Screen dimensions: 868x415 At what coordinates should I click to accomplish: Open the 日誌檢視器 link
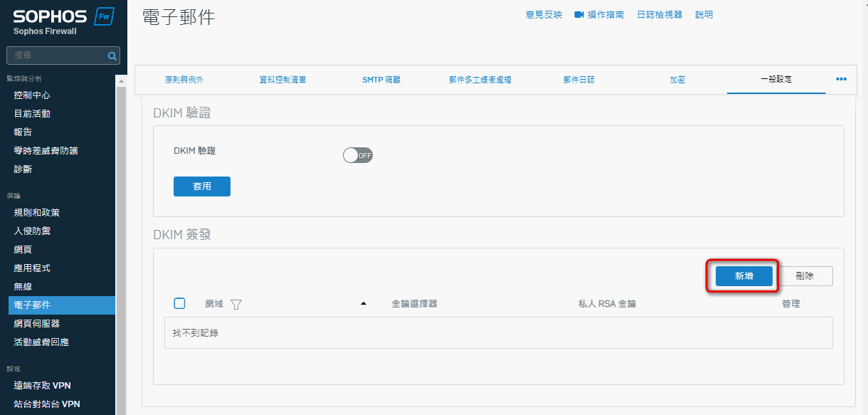[x=659, y=15]
